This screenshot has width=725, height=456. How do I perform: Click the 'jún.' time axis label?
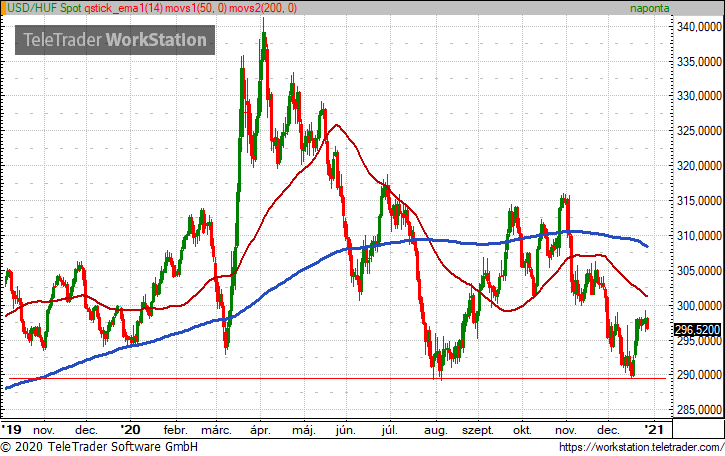[345, 431]
